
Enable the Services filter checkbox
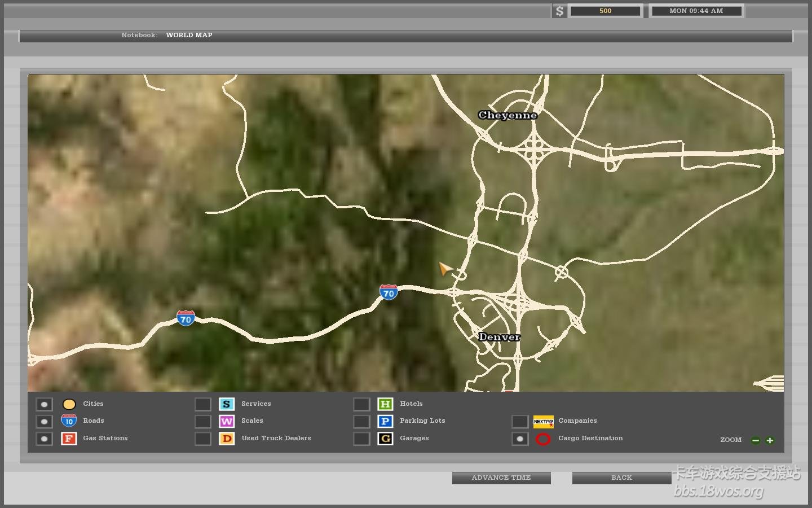[203, 405]
